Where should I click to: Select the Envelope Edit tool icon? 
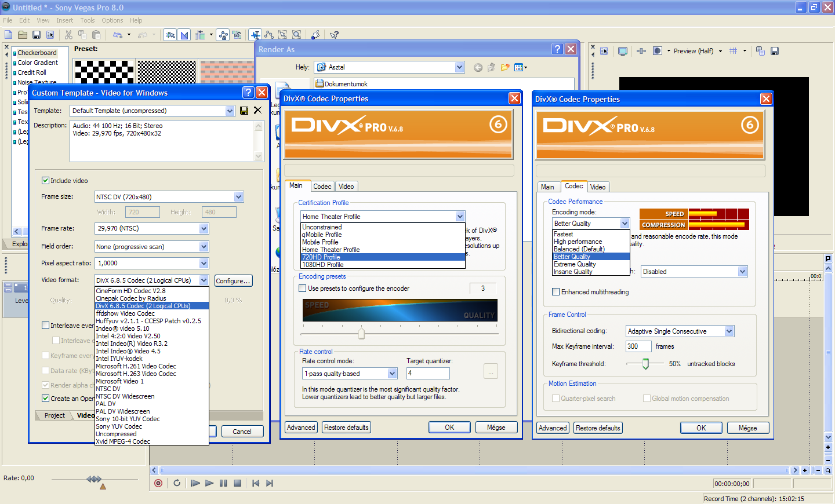[269, 35]
